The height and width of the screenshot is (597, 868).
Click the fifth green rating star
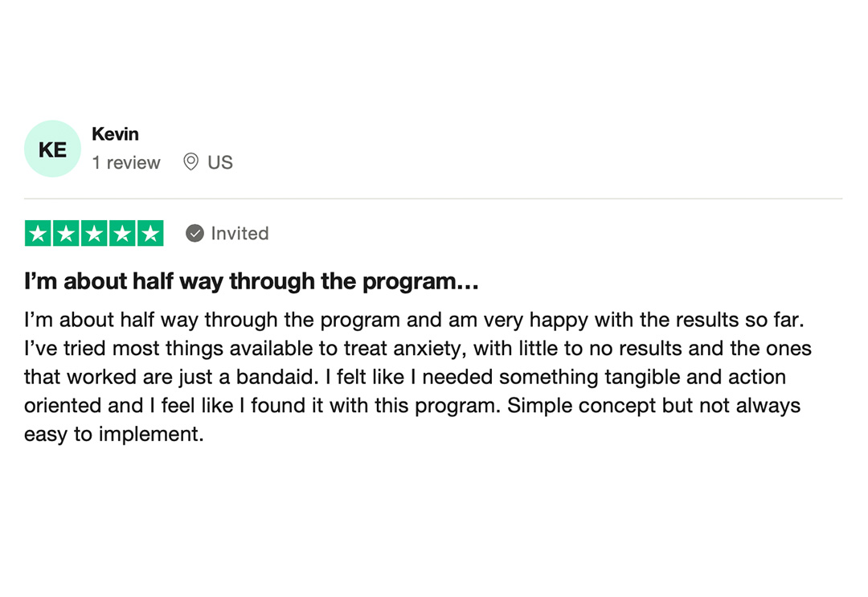pyautogui.click(x=150, y=233)
